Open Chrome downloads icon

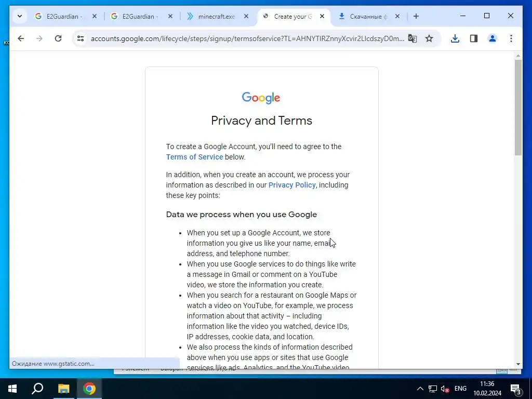click(x=455, y=38)
